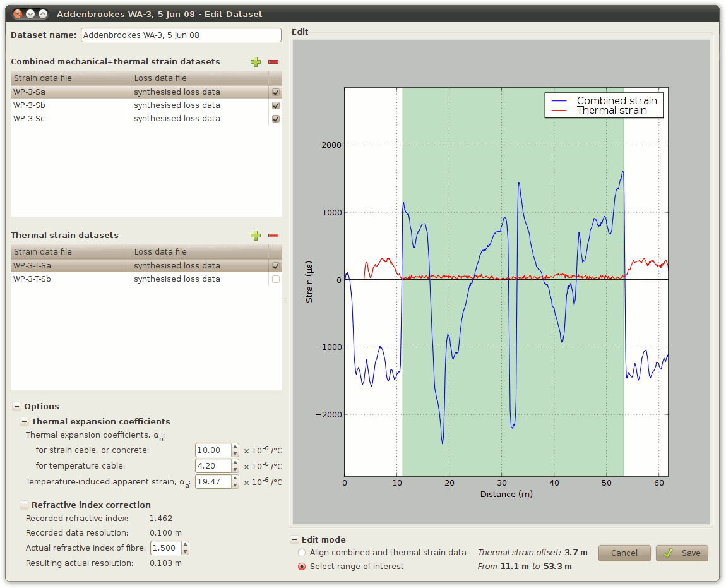Select the WP-3-Sb strain data row

(x=71, y=105)
